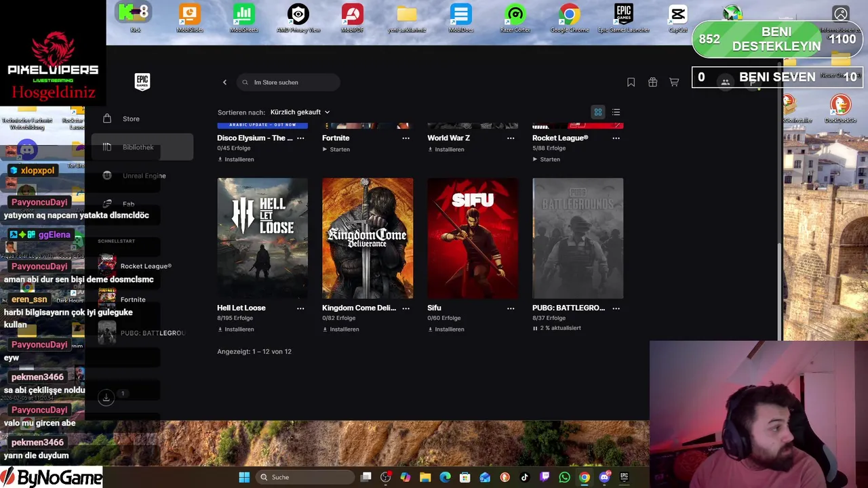
Task: Click the MobiSlides desktop shortcut
Action: tap(189, 18)
